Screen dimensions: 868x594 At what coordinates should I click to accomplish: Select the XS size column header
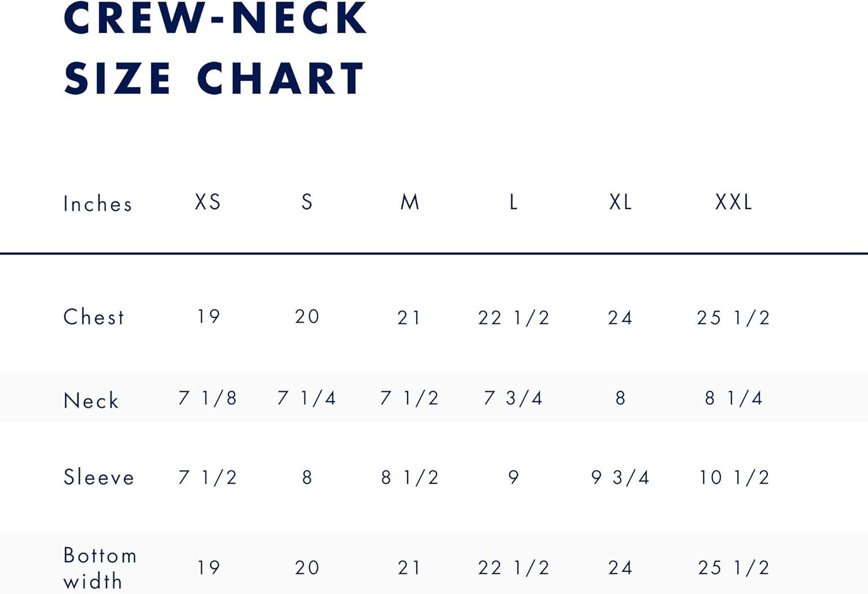[208, 202]
